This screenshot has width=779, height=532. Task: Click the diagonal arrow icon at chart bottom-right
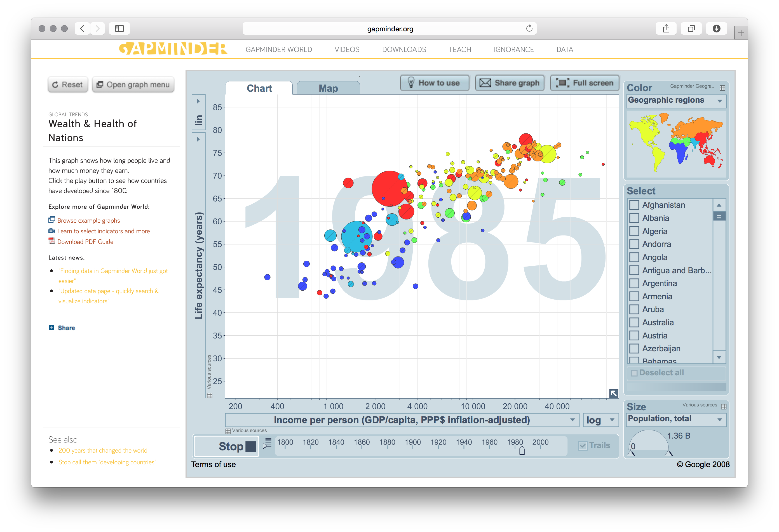tap(614, 393)
